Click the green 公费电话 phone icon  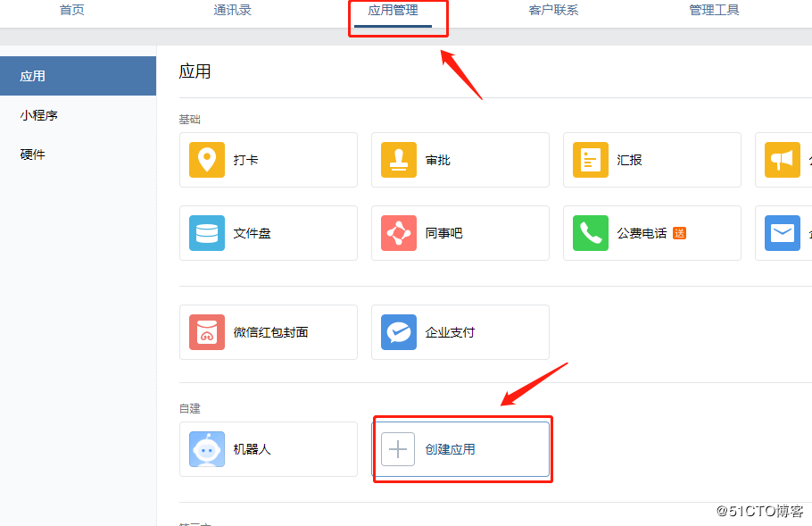[591, 233]
